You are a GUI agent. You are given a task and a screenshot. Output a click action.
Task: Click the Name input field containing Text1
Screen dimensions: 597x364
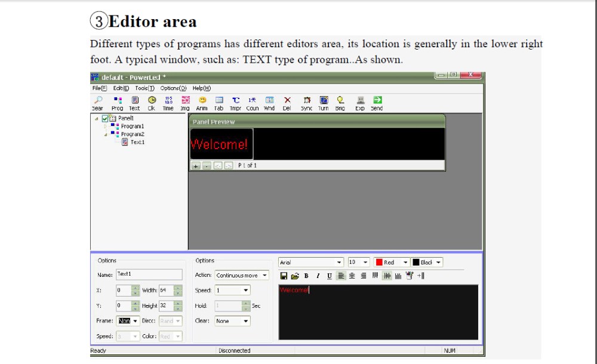tap(149, 274)
